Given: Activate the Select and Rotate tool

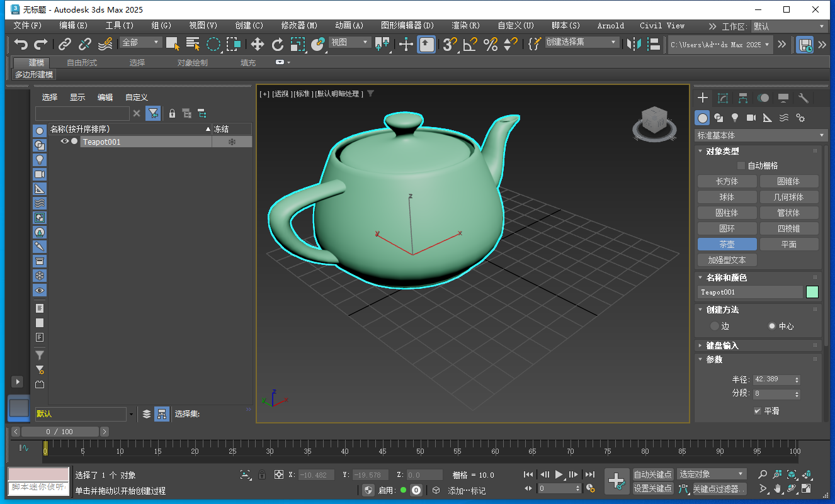Looking at the screenshot, I should (278, 44).
